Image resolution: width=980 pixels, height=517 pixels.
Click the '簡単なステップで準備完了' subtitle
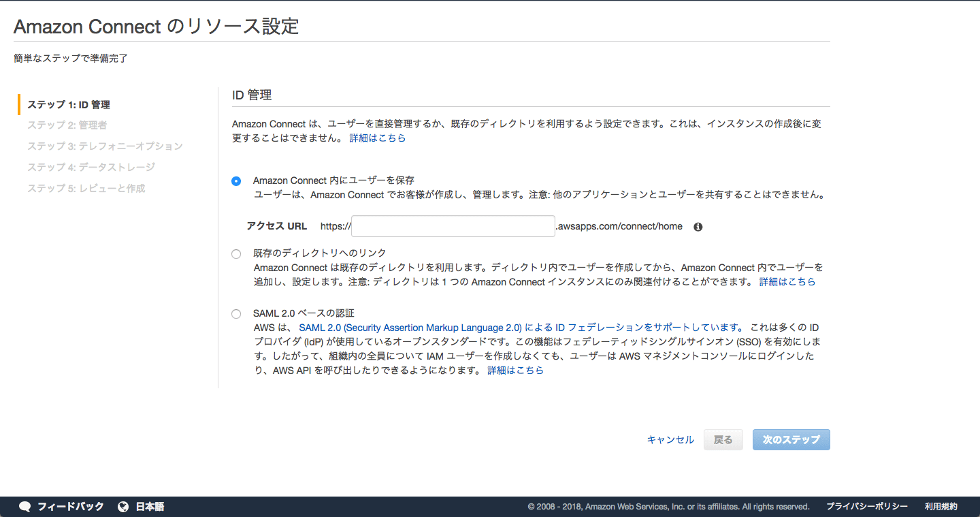[71, 59]
